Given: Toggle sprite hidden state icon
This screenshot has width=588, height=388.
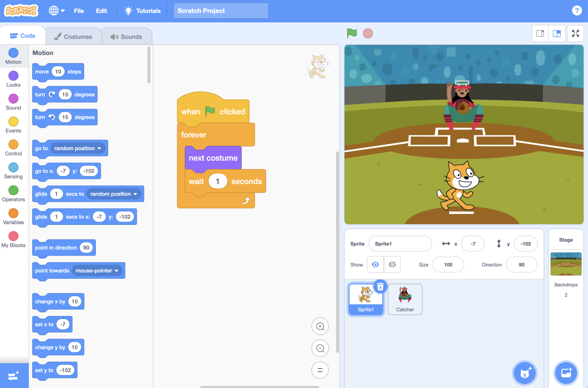Looking at the screenshot, I should 392,264.
